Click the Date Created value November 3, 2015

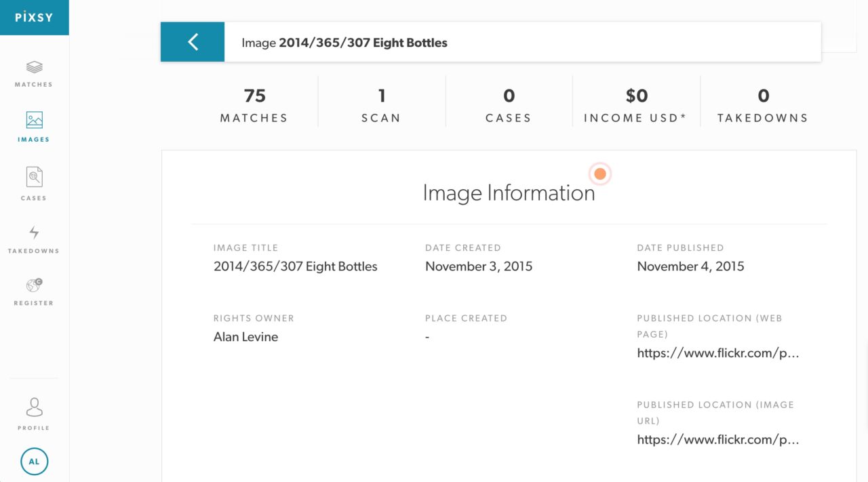click(479, 266)
